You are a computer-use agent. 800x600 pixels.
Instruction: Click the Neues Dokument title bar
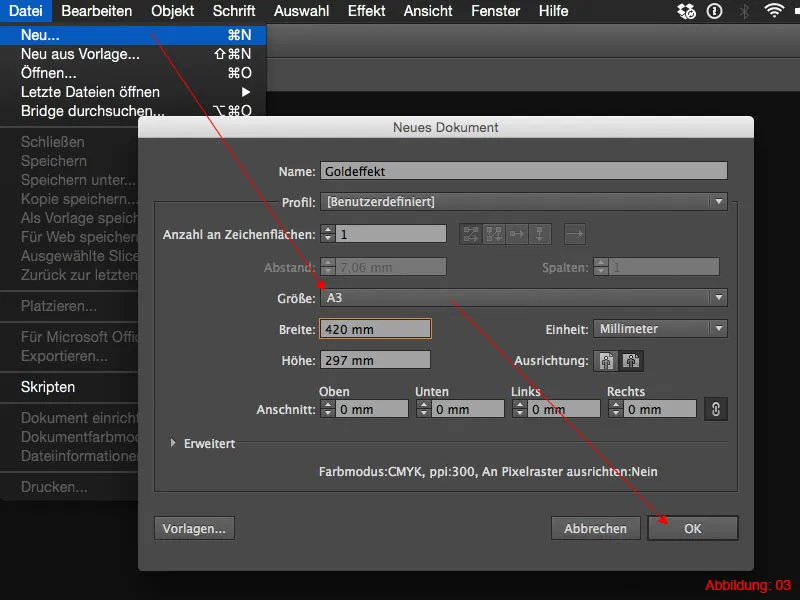(x=445, y=127)
